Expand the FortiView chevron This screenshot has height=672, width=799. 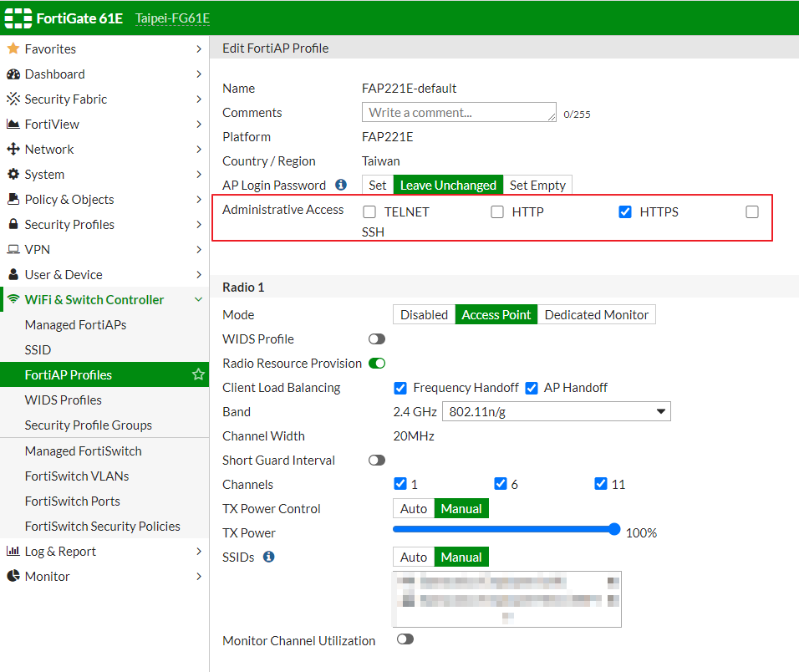point(199,125)
